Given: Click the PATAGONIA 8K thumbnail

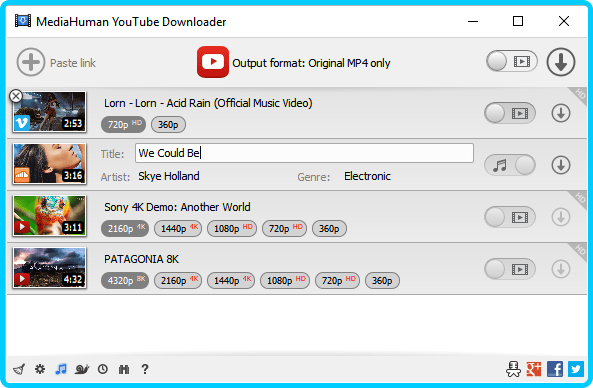Looking at the screenshot, I should pyautogui.click(x=50, y=268).
